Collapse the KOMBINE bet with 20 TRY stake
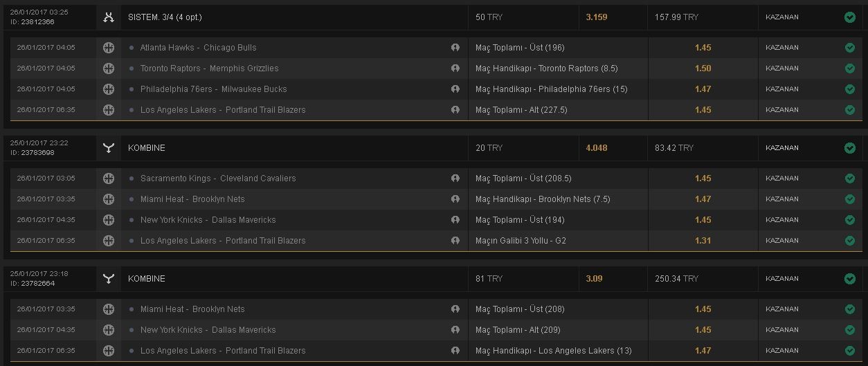868x366 pixels. click(x=434, y=148)
